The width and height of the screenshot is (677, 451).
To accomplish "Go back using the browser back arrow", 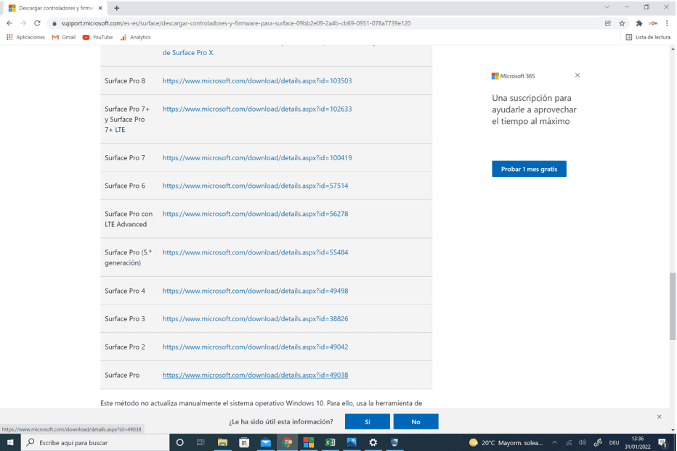I will [x=9, y=22].
